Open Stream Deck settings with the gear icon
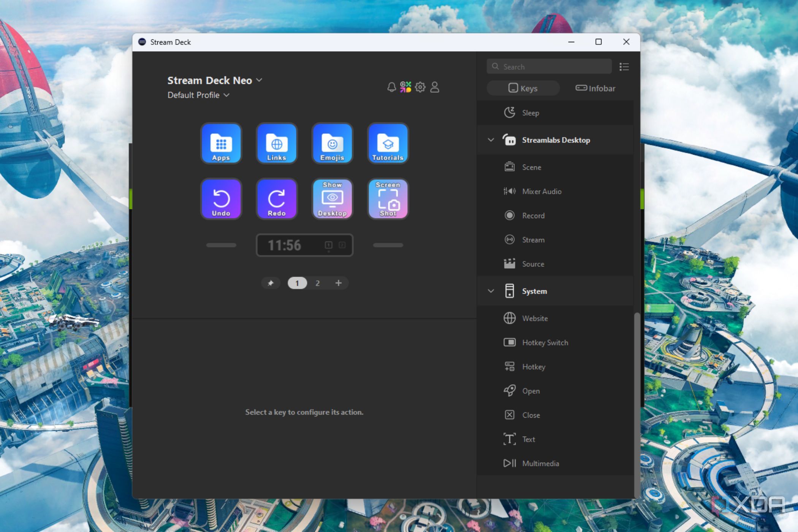 pyautogui.click(x=420, y=87)
